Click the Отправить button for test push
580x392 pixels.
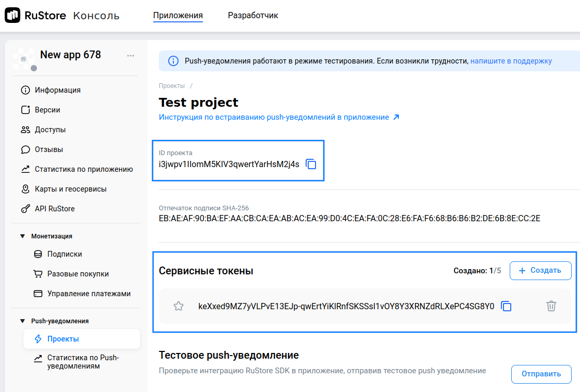541,374
